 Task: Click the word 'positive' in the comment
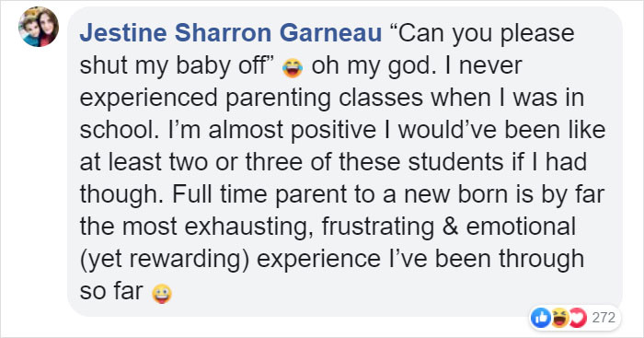333,131
